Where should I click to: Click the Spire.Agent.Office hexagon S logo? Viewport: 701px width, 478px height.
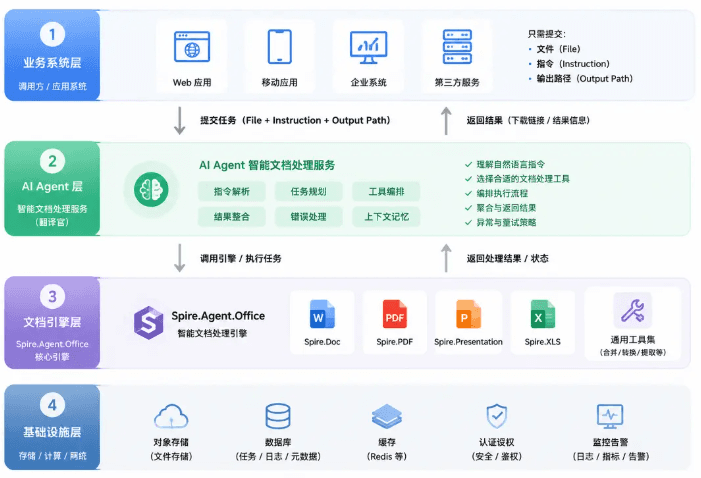[x=148, y=322]
